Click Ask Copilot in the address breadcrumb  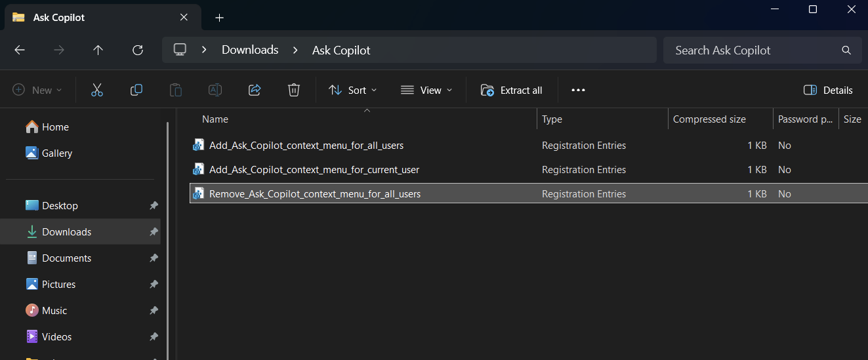coord(341,50)
